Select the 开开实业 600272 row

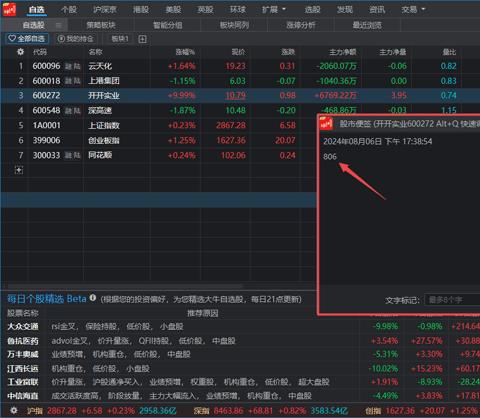(159, 96)
